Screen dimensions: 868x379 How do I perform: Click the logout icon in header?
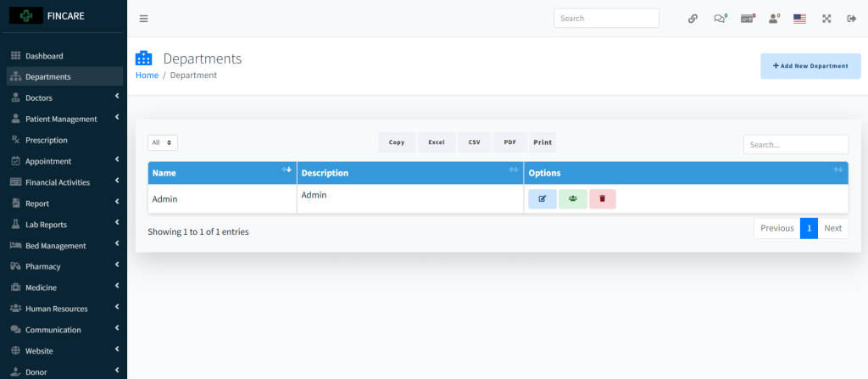pyautogui.click(x=851, y=19)
